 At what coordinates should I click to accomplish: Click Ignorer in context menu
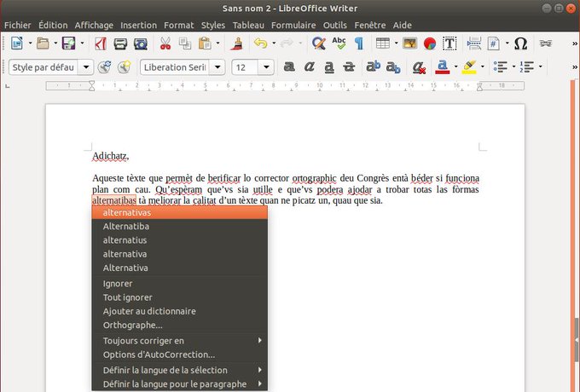[180, 284]
